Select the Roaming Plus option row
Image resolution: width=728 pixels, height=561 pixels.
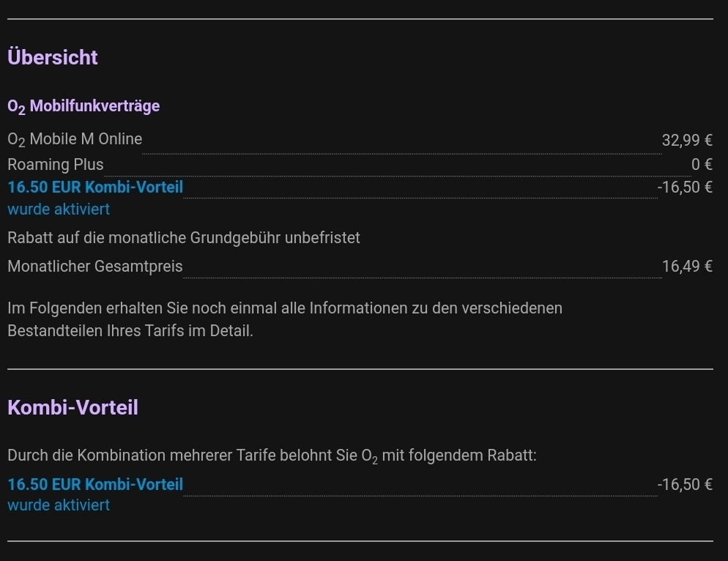pos(360,164)
